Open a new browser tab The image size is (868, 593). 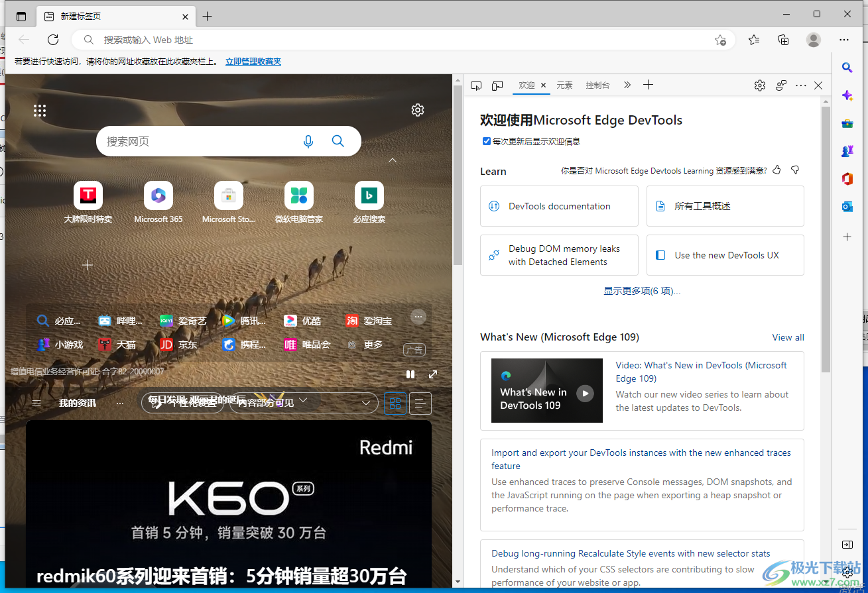208,17
